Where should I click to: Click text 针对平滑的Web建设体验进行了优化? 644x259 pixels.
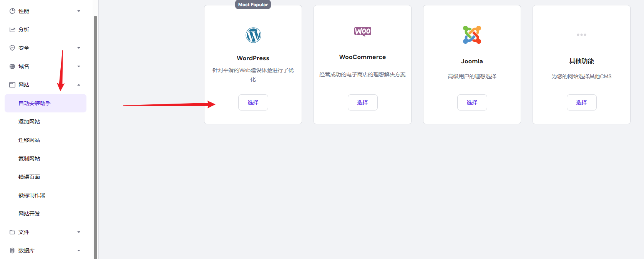[253, 75]
